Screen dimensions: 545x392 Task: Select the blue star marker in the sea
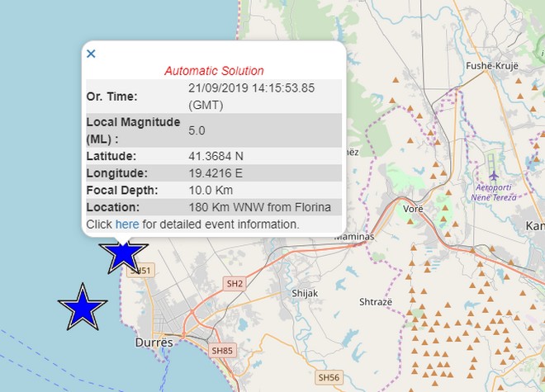[x=83, y=307]
